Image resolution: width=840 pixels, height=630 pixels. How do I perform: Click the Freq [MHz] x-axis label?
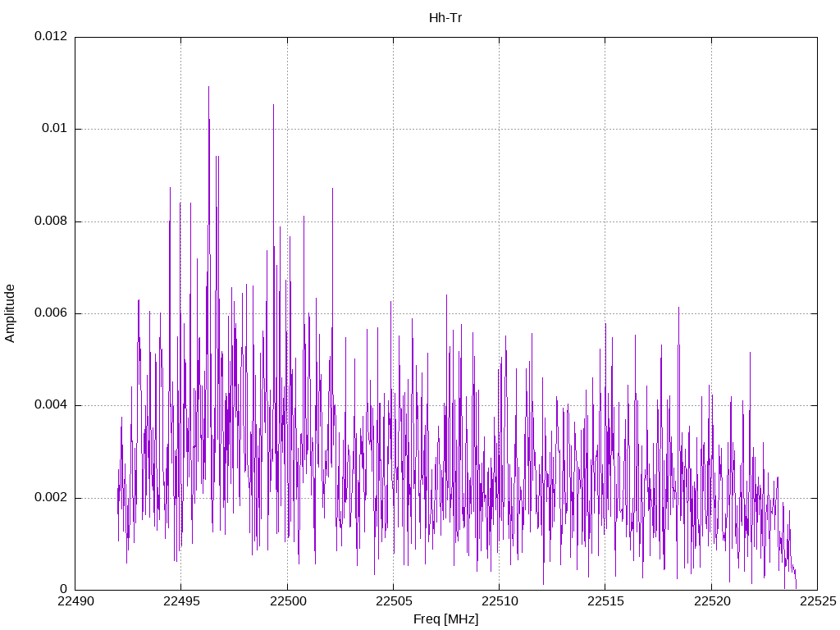tap(445, 619)
